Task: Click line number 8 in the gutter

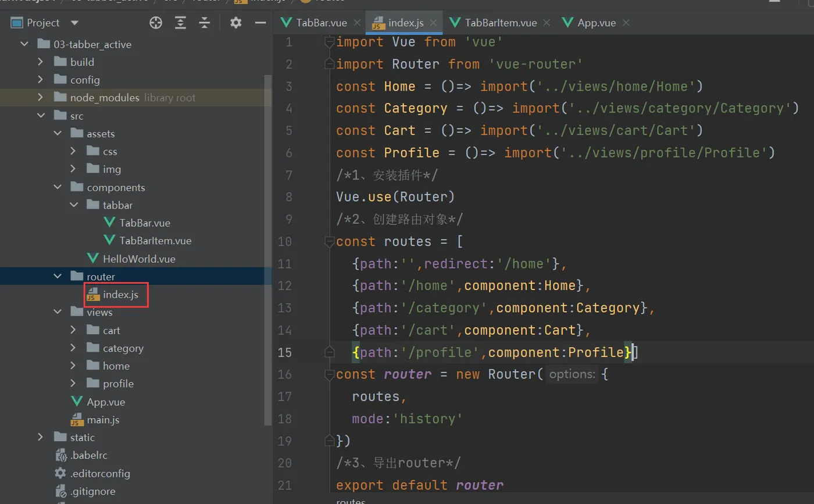Action: click(289, 196)
